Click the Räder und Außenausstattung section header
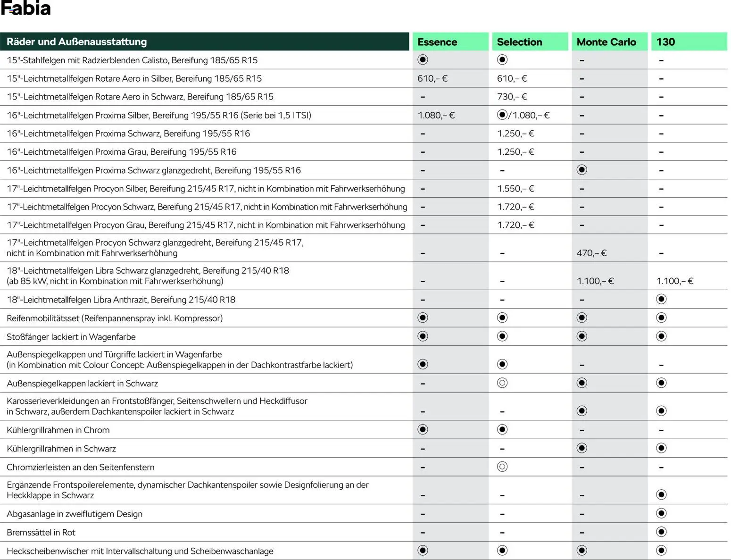The image size is (731, 560). click(x=76, y=42)
